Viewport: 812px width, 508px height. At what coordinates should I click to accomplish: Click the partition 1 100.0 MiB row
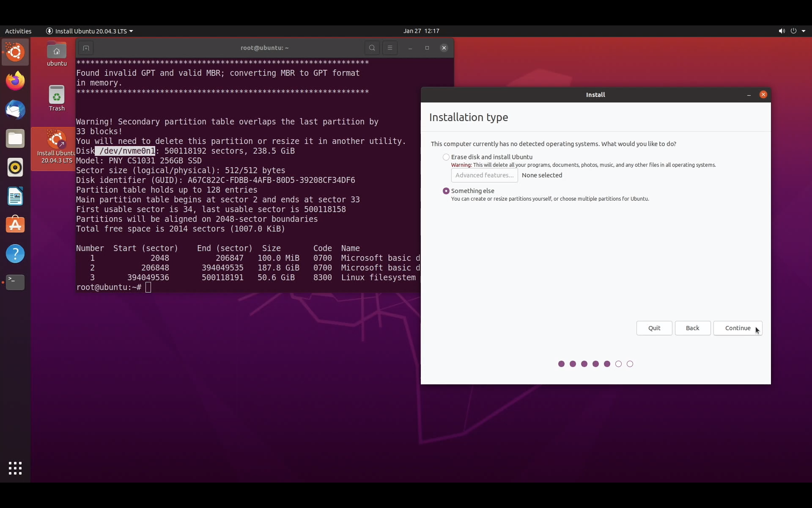click(248, 258)
